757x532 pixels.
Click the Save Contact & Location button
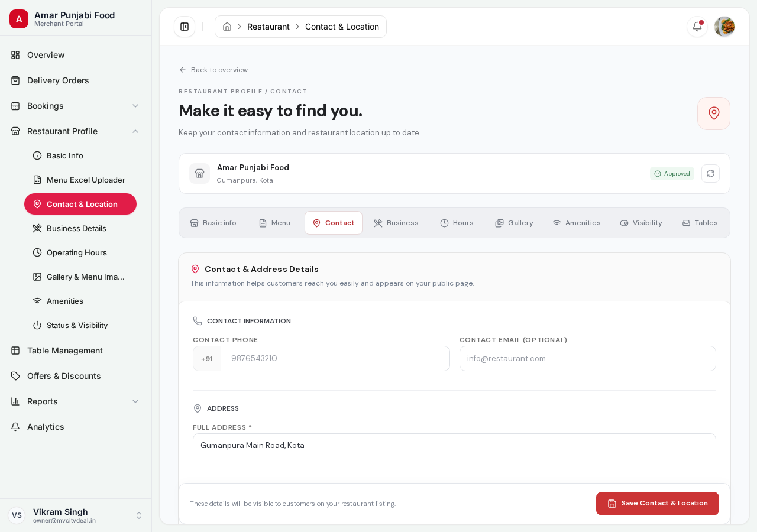[x=658, y=504]
